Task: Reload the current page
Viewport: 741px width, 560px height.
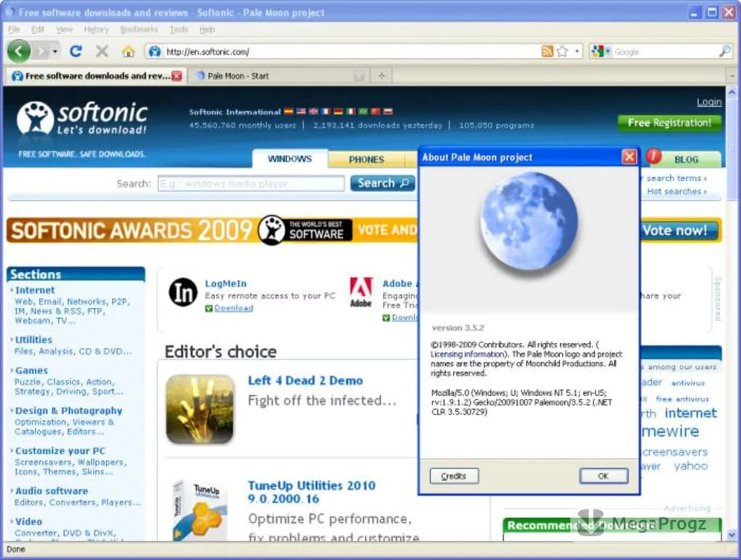Action: pyautogui.click(x=76, y=51)
